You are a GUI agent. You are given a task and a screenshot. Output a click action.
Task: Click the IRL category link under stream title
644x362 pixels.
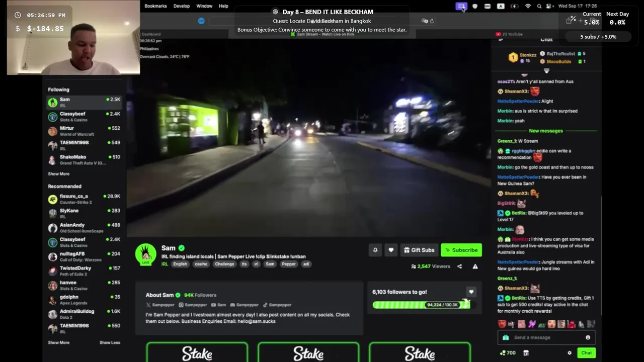coord(165,264)
